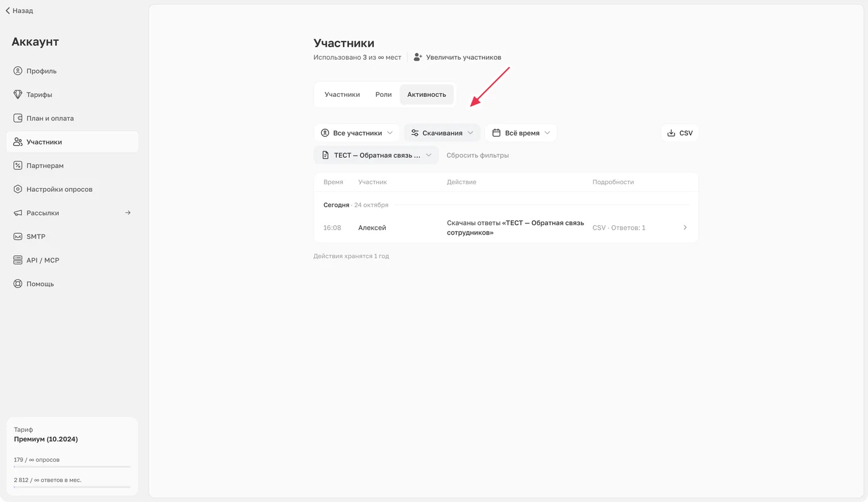Click the Алексей participant name

(372, 228)
